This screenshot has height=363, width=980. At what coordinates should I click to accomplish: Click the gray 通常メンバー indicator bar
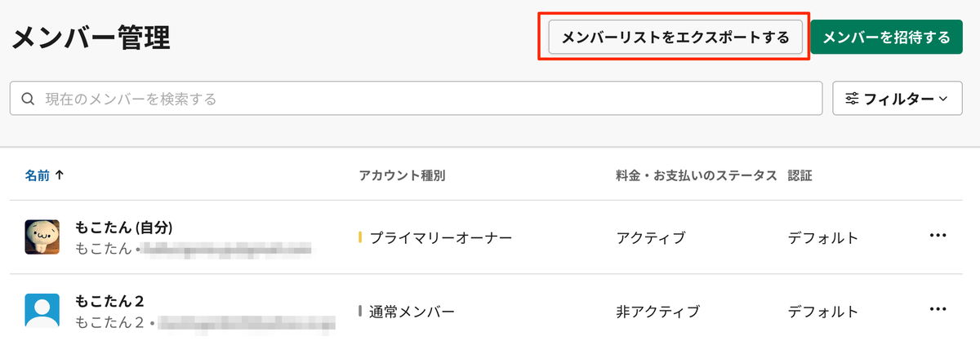coord(360,311)
